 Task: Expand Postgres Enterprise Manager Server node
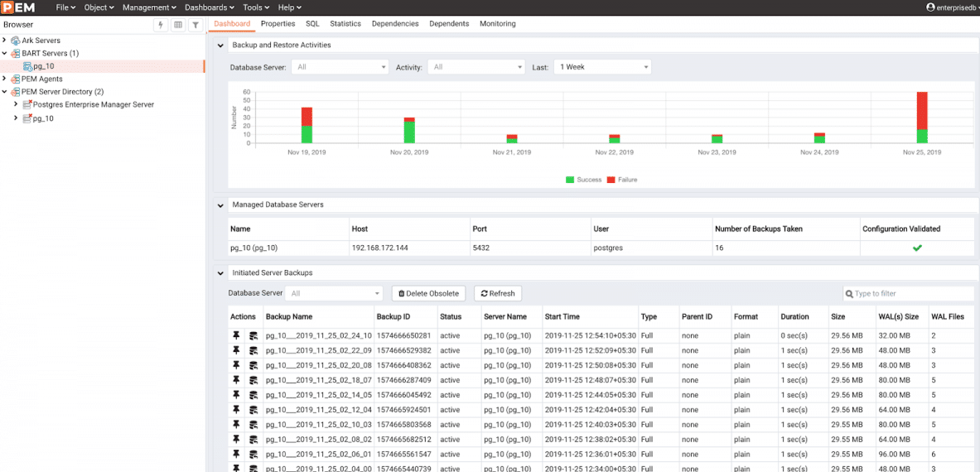click(17, 105)
